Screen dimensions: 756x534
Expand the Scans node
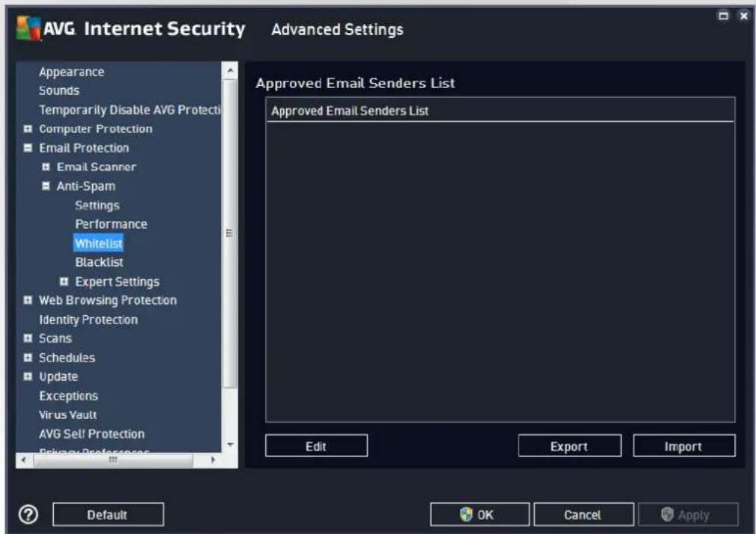[28, 338]
